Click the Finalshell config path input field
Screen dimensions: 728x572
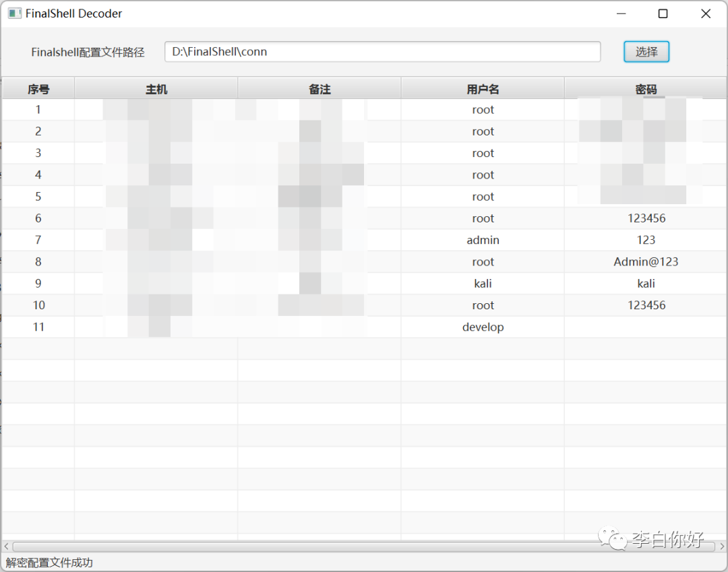tap(383, 51)
